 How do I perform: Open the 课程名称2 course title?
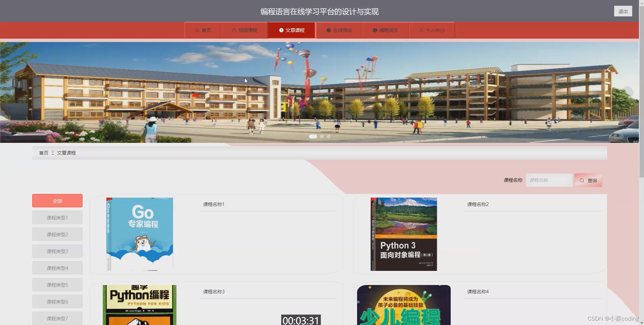click(x=478, y=204)
